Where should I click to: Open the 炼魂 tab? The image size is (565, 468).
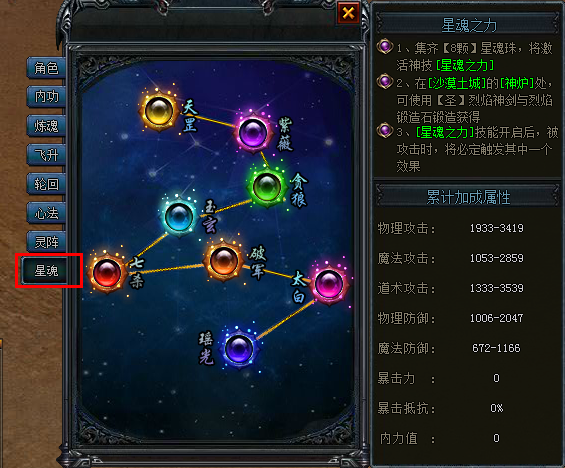pyautogui.click(x=46, y=126)
